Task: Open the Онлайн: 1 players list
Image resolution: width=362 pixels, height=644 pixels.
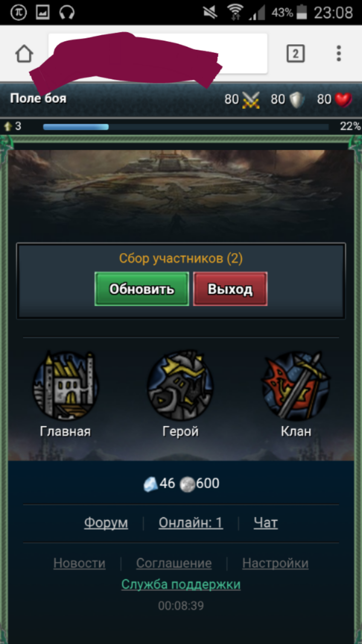Action: [x=191, y=523]
